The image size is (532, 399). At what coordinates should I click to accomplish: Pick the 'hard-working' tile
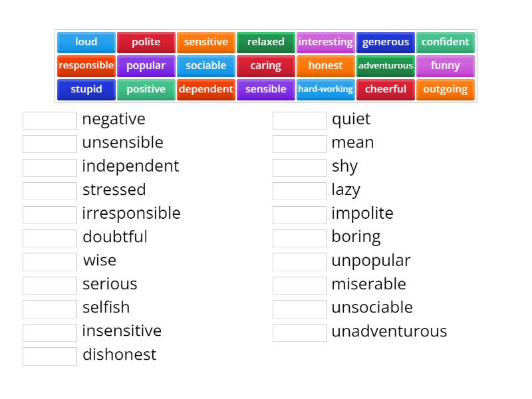[x=325, y=89]
